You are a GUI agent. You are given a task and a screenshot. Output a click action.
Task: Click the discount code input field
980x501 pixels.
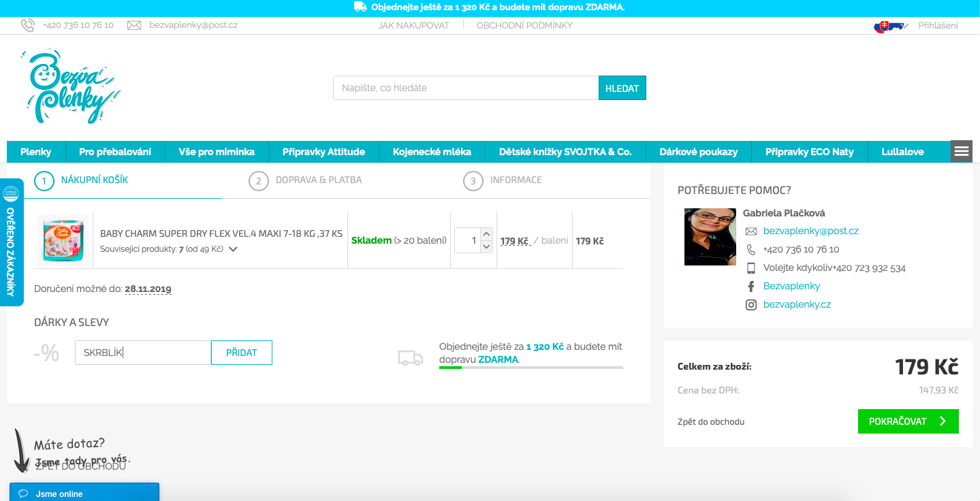click(143, 353)
